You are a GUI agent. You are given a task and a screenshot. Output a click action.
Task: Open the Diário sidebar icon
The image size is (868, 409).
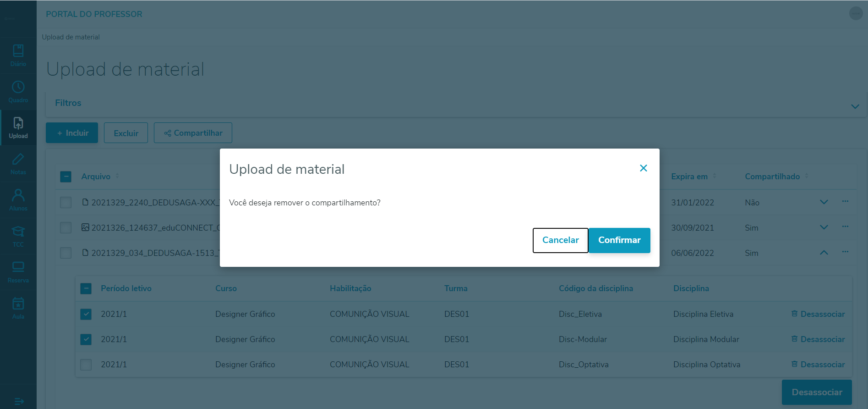tap(18, 55)
